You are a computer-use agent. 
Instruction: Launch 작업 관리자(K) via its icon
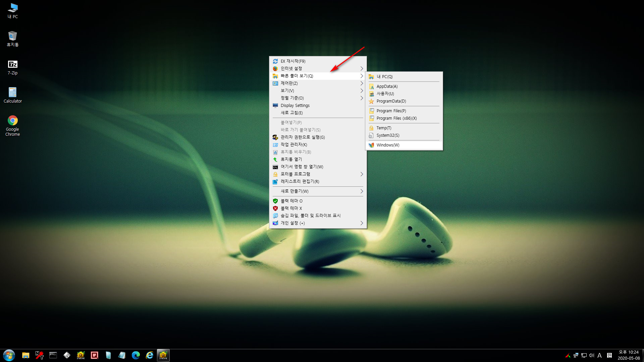click(x=275, y=145)
